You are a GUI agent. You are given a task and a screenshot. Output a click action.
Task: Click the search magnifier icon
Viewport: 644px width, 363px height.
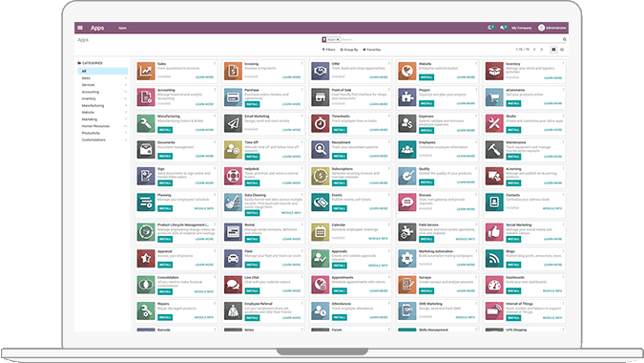(564, 39)
